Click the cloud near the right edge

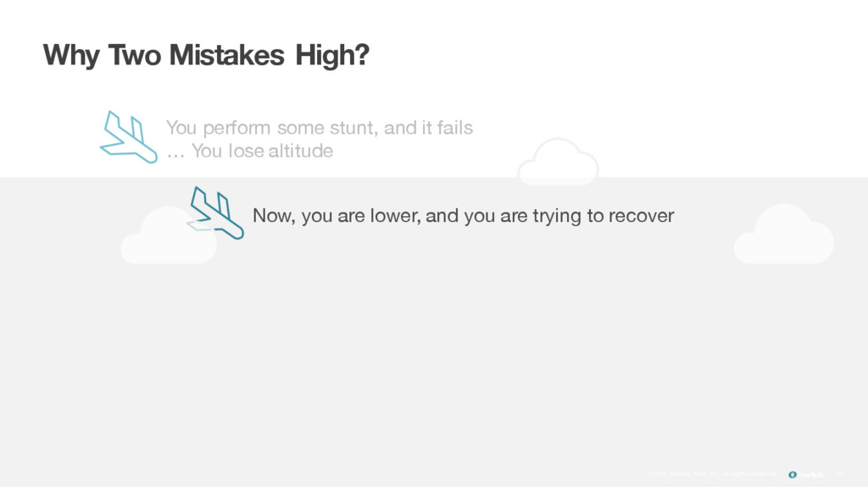[x=784, y=234]
